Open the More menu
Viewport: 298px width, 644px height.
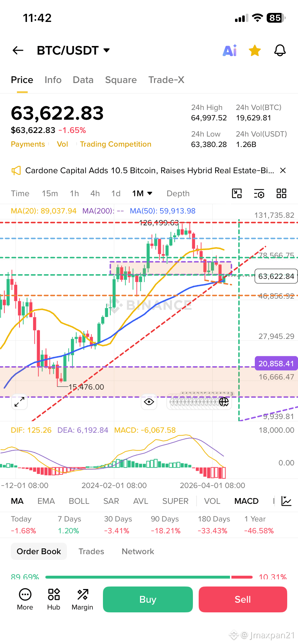(x=25, y=599)
